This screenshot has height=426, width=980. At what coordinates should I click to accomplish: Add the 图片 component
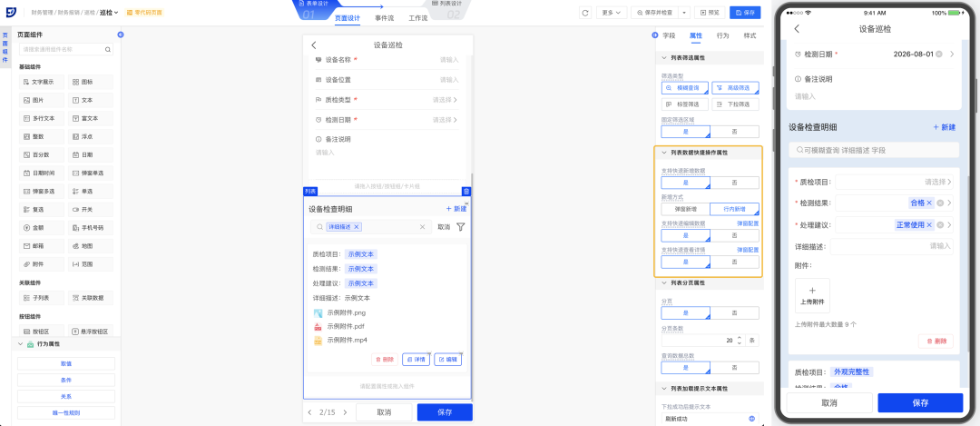click(42, 100)
